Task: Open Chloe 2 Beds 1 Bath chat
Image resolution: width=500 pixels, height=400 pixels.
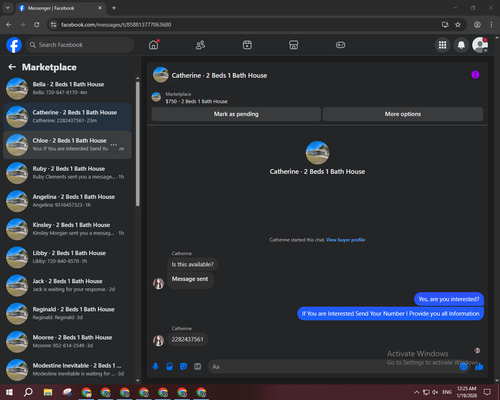Action: 67,145
